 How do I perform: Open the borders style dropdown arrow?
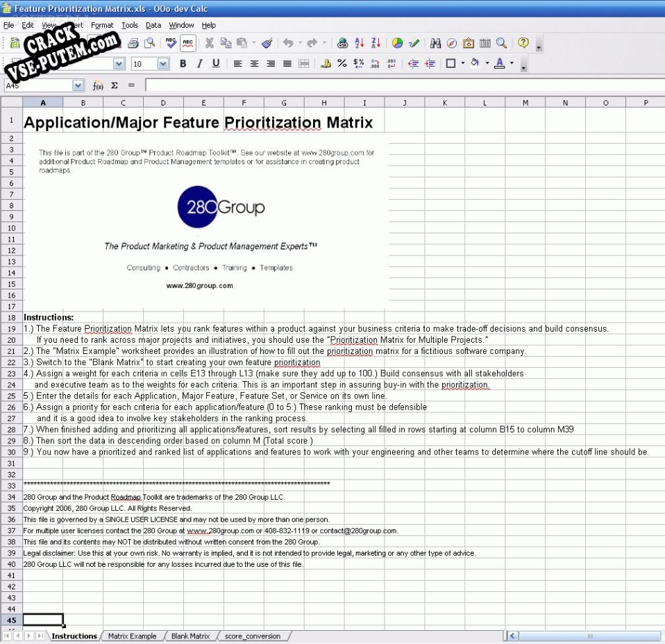pyautogui.click(x=463, y=63)
